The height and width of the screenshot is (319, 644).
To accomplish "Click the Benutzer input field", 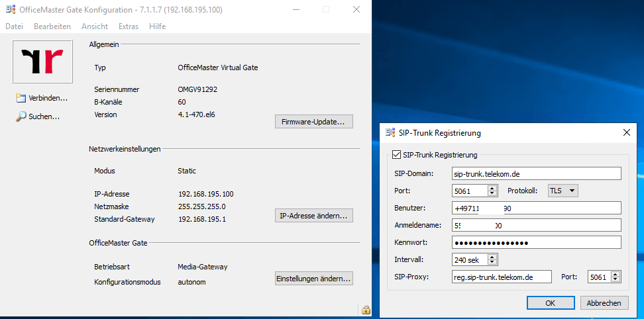I will pos(537,208).
